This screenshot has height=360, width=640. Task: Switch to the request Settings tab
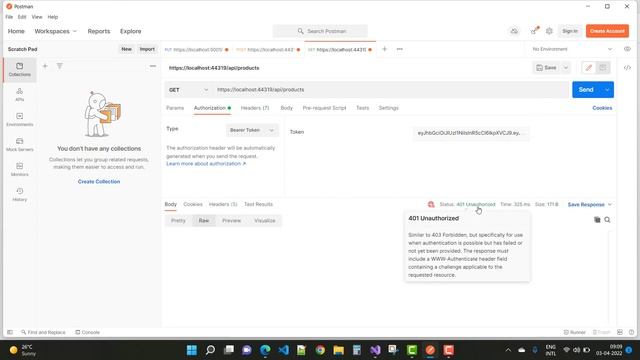click(388, 108)
